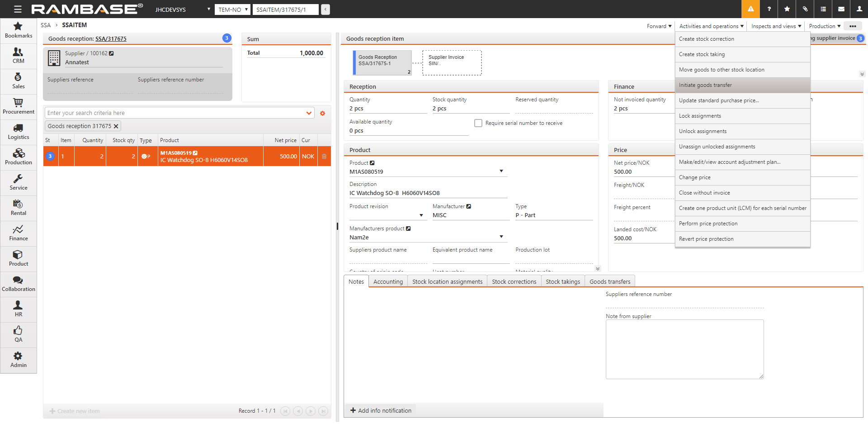This screenshot has height=424, width=868.
Task: Click Add info notification button
Action: point(381,410)
